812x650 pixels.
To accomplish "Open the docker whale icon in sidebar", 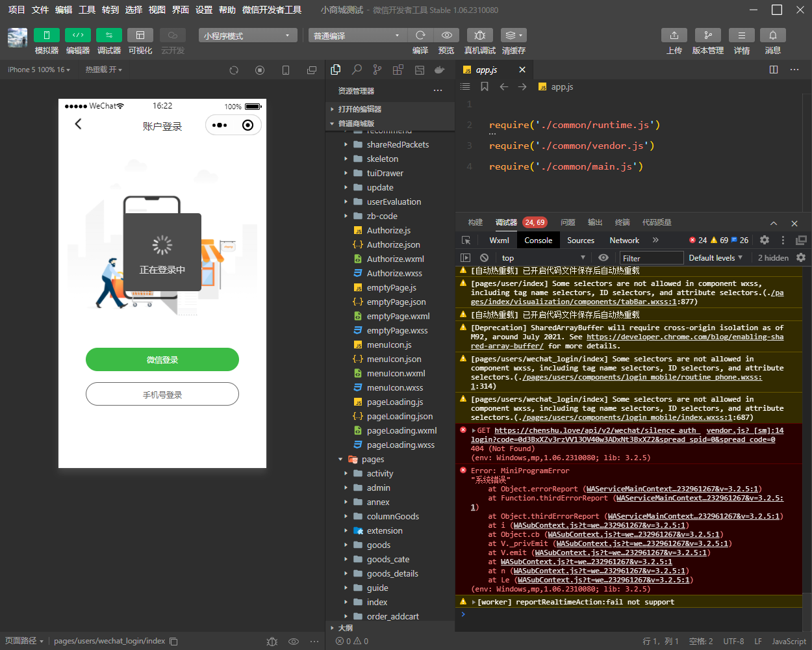I will (440, 70).
